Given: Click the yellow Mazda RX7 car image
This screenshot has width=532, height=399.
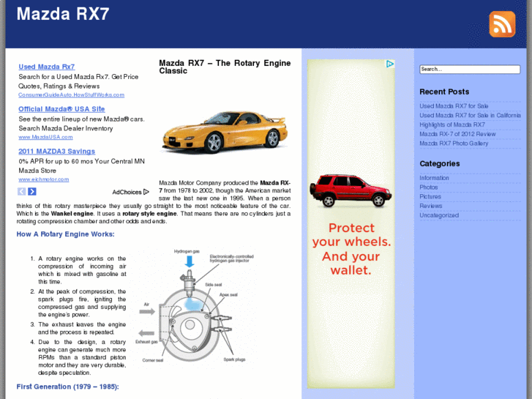Looking at the screenshot, I should pyautogui.click(x=225, y=132).
